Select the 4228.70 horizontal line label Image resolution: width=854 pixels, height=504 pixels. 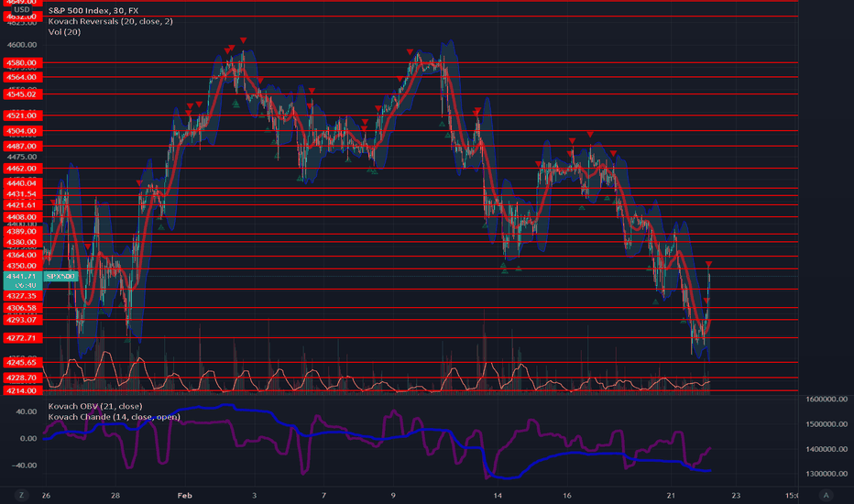click(22, 378)
